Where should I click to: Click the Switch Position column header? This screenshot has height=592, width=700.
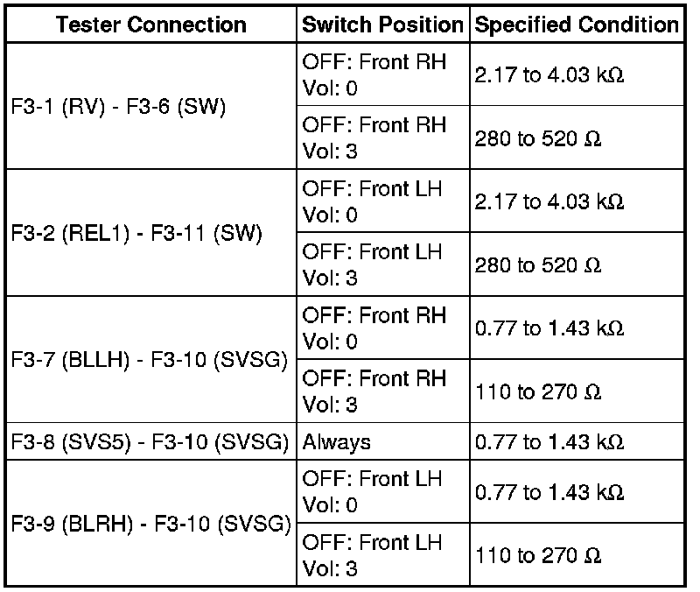tap(382, 25)
